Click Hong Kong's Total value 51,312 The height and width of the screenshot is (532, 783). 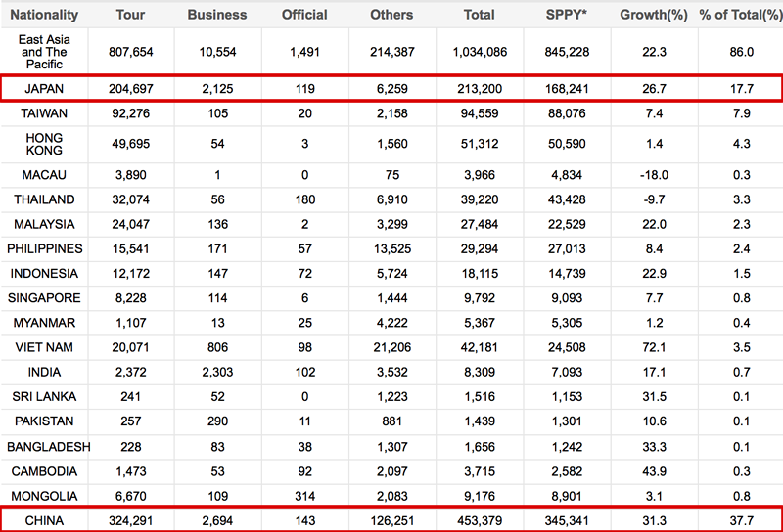[480, 144]
